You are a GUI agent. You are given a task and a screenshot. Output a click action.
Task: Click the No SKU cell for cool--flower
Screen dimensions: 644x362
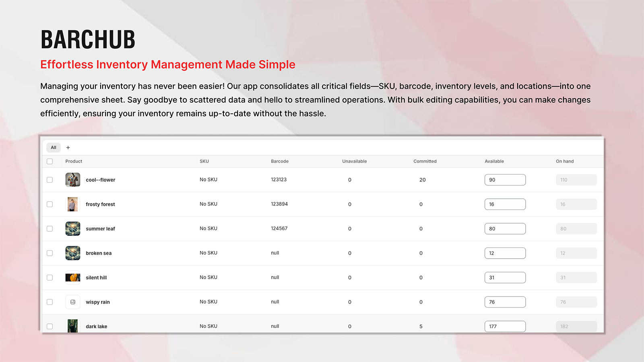click(x=208, y=180)
